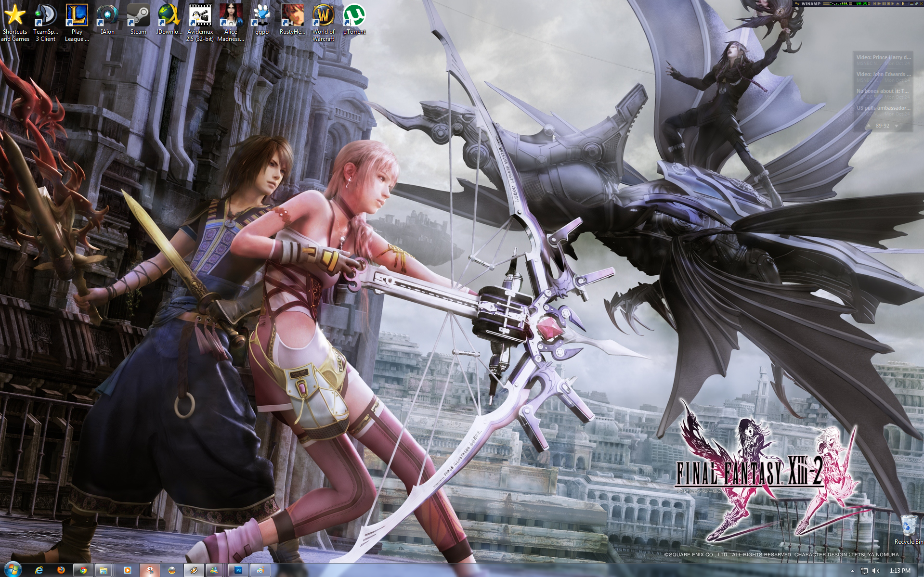The width and height of the screenshot is (924, 577).
Task: Open 'No bones about it: T...' headline
Action: coord(883,91)
